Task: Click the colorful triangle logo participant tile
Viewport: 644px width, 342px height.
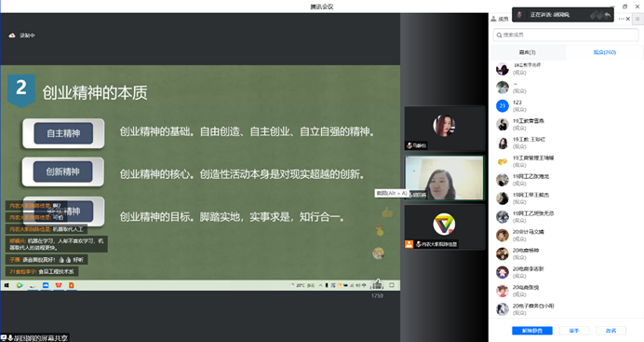Action: (444, 227)
